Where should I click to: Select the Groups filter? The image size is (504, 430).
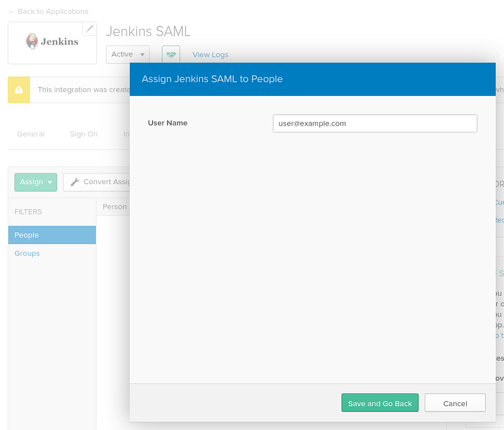click(27, 253)
